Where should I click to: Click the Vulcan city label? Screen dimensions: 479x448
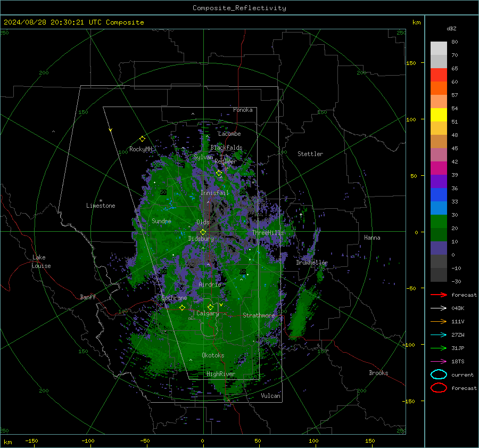(270, 396)
